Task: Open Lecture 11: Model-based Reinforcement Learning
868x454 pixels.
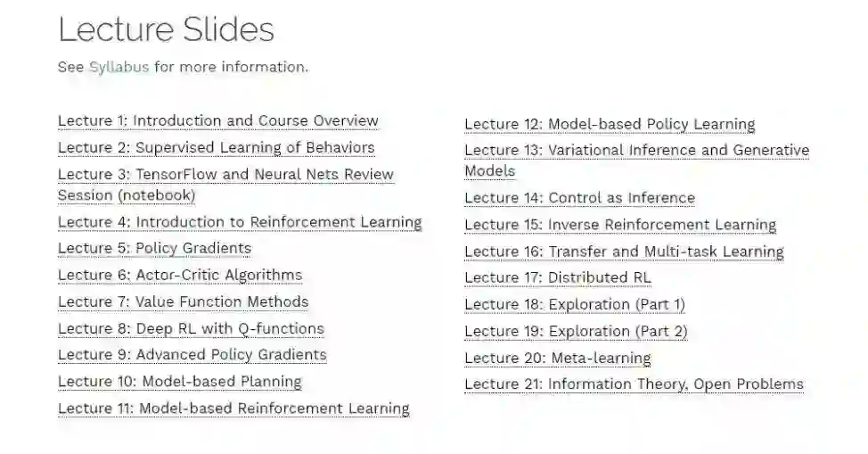Action: (x=233, y=409)
